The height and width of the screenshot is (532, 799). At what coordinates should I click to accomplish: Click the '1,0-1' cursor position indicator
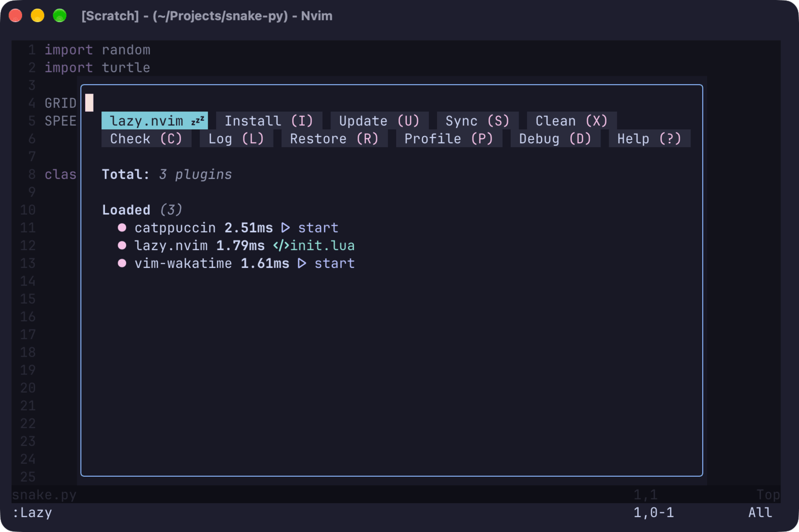tap(653, 513)
